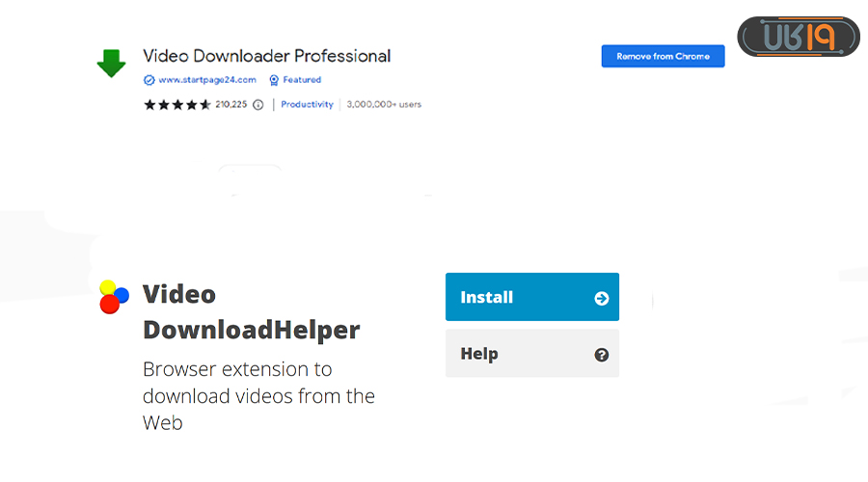Click the question mark icon on Help
Image resolution: width=868 pixels, height=482 pixels.
tap(601, 355)
